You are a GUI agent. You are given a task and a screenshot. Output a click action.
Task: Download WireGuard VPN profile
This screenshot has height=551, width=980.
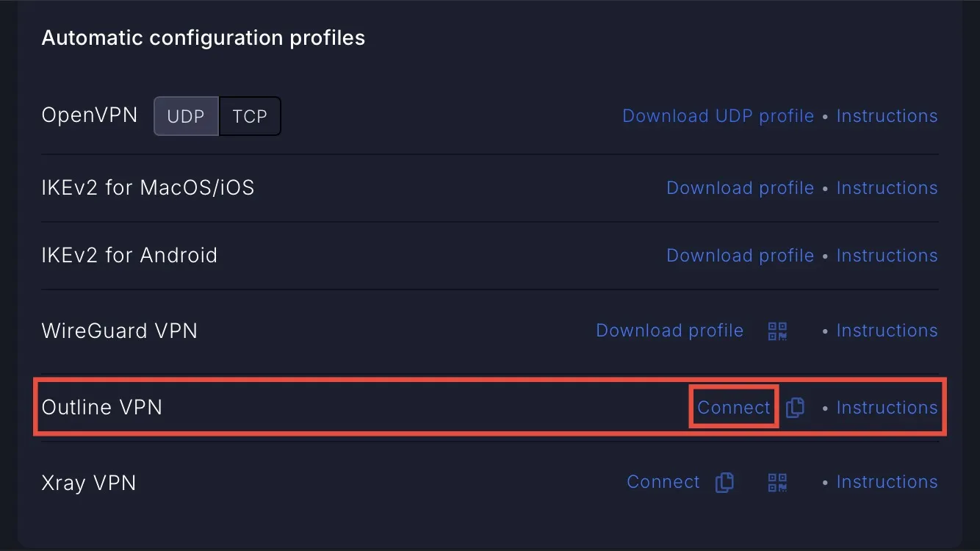(669, 331)
